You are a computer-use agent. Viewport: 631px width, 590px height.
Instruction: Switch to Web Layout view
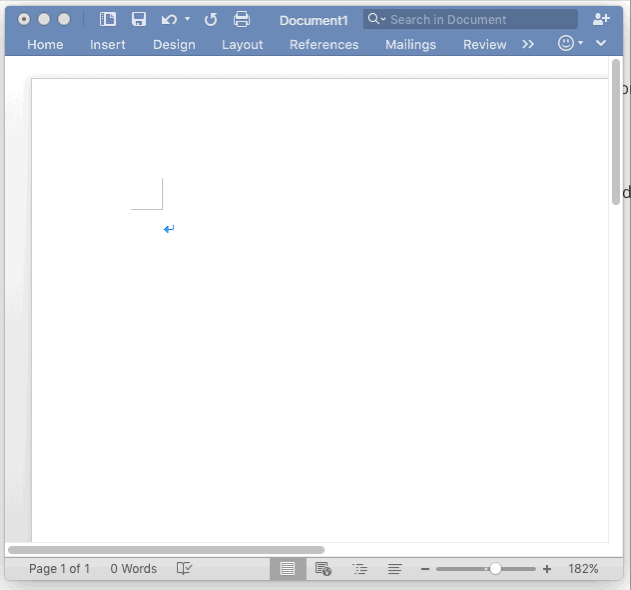(x=323, y=569)
